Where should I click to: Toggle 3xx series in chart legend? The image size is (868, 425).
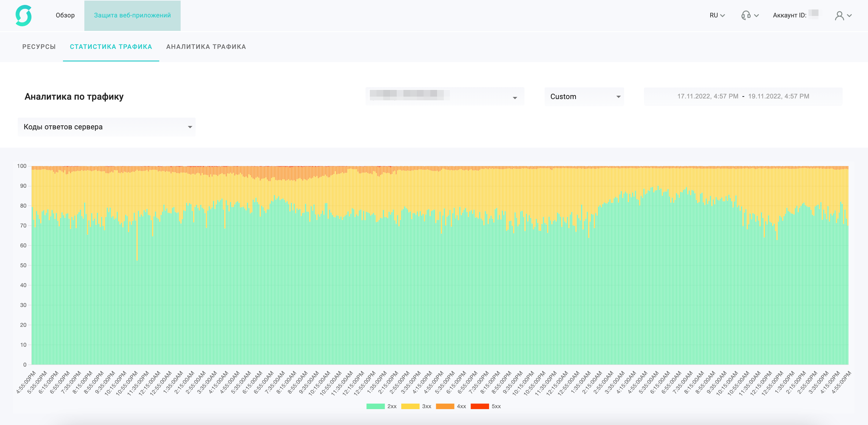tap(426, 406)
